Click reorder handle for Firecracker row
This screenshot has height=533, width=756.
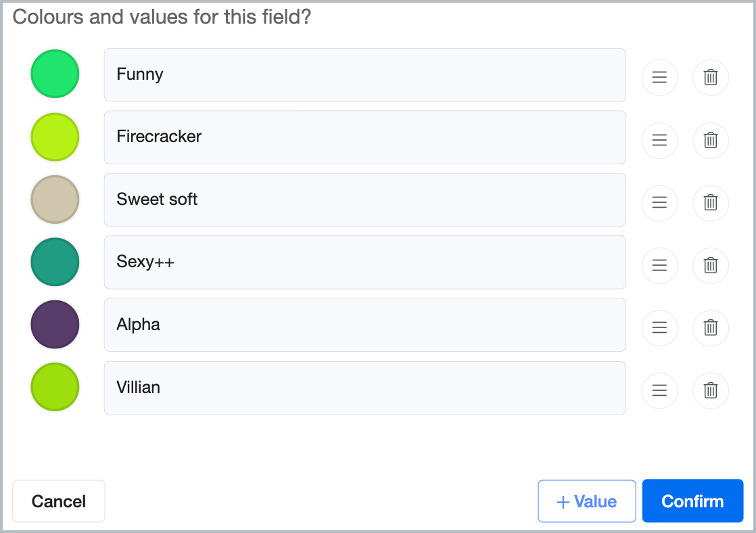point(659,141)
